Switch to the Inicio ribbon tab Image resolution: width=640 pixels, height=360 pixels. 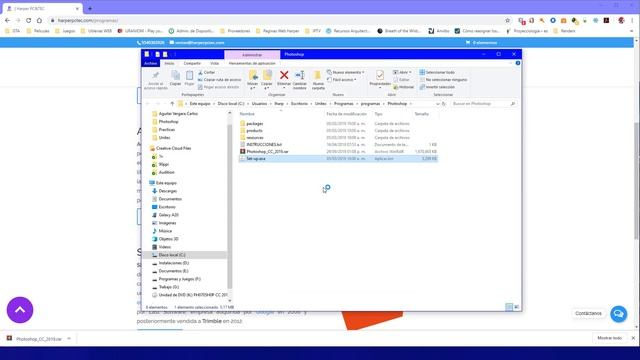click(x=169, y=63)
